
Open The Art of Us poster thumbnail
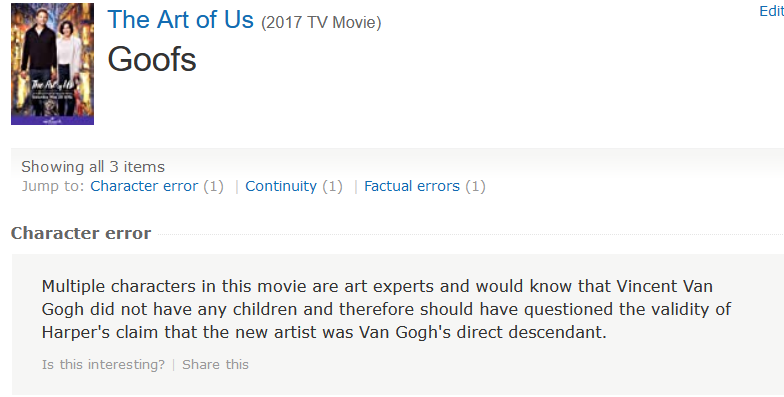(x=52, y=64)
